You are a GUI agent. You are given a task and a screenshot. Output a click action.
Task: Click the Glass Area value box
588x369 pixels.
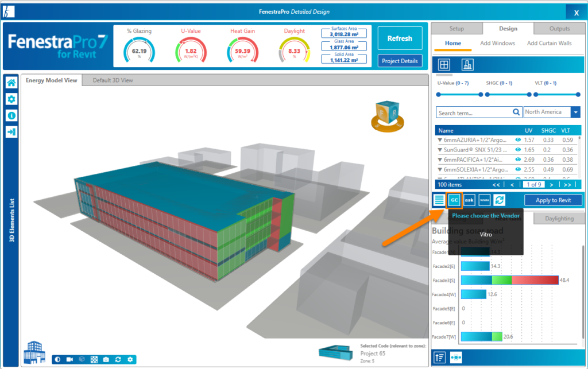(x=344, y=48)
